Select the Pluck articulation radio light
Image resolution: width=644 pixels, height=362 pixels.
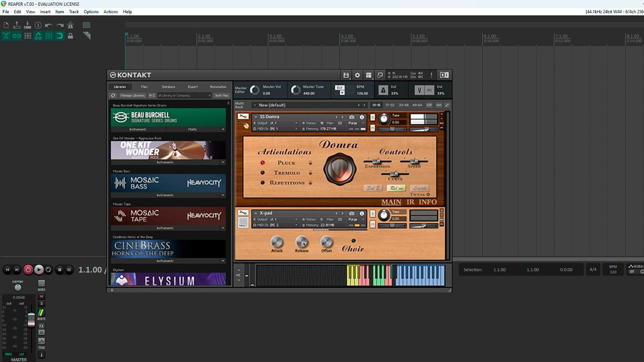point(263,163)
